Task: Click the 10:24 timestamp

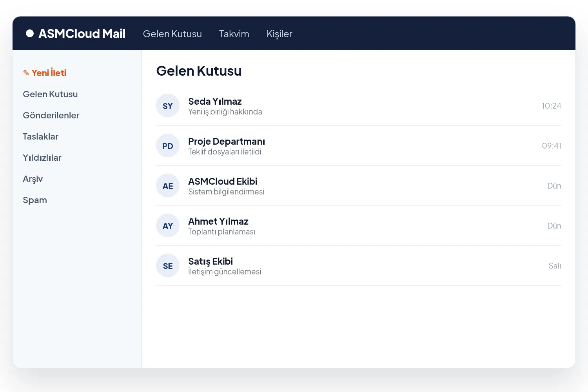Action: (x=552, y=106)
